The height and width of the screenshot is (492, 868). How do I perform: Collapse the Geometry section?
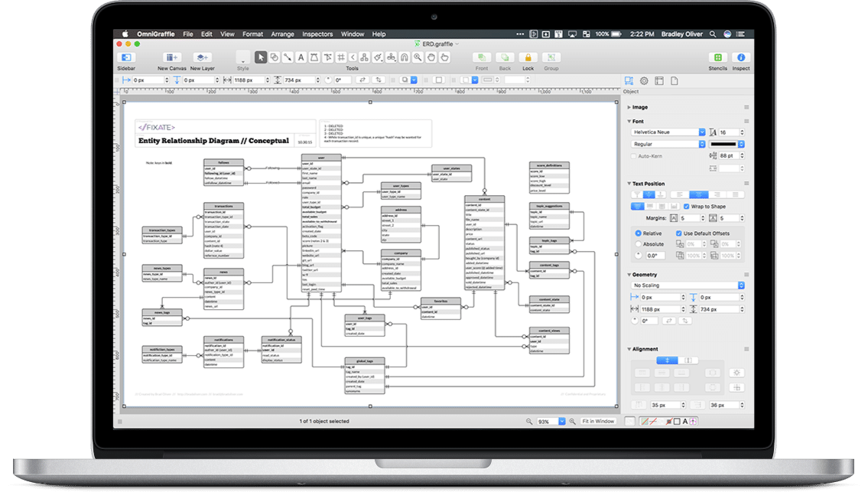pyautogui.click(x=629, y=275)
